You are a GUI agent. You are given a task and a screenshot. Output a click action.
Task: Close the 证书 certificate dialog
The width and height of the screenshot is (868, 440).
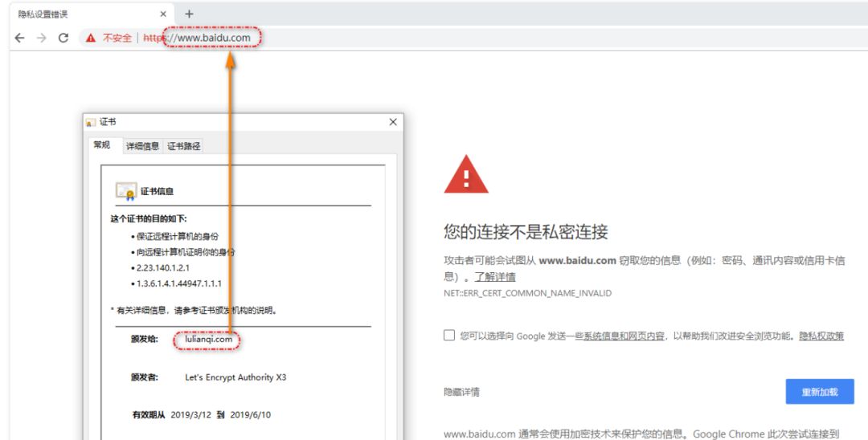393,121
